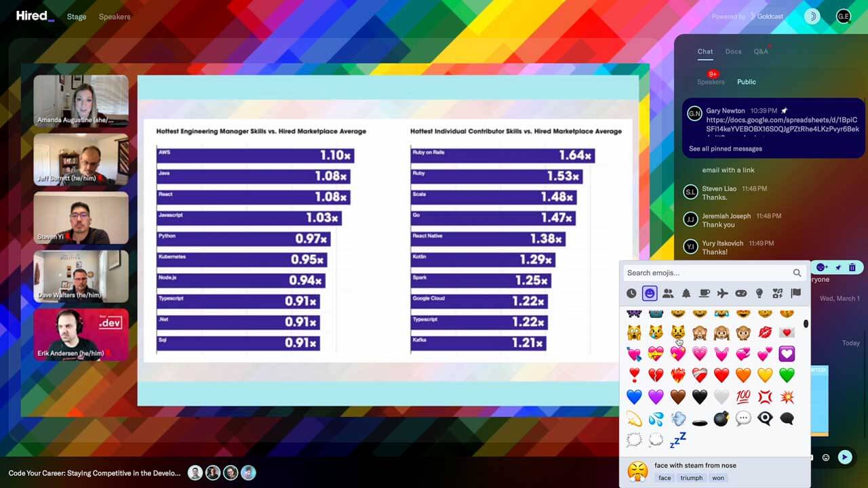Open the Travel airplane emoji category
The image size is (868, 488).
click(x=722, y=293)
